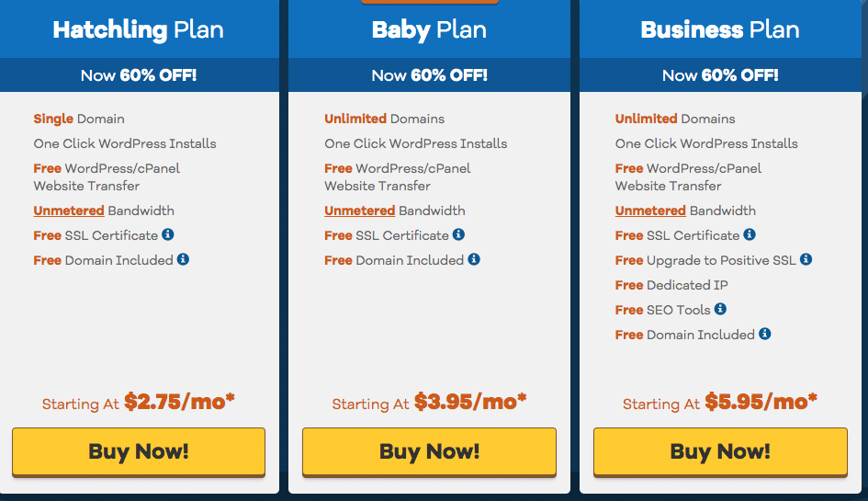
Task: Click the $5.95/mo Business price
Action: click(x=761, y=402)
